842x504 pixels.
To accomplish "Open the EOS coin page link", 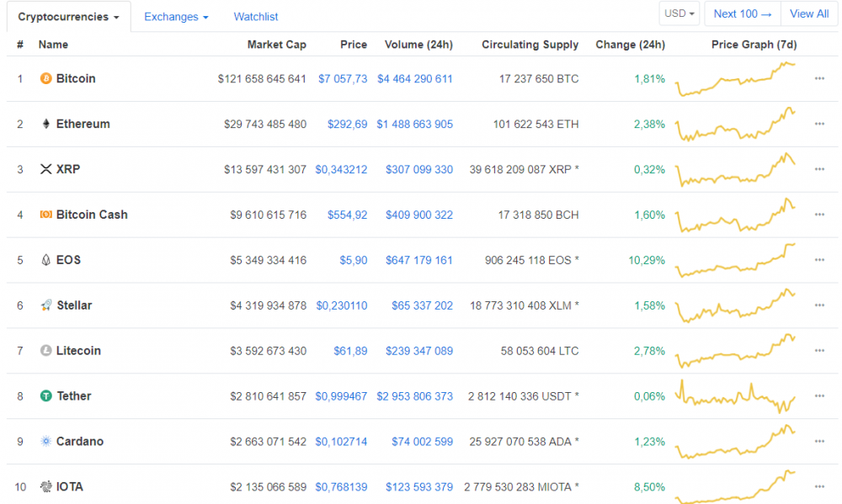I will point(68,260).
